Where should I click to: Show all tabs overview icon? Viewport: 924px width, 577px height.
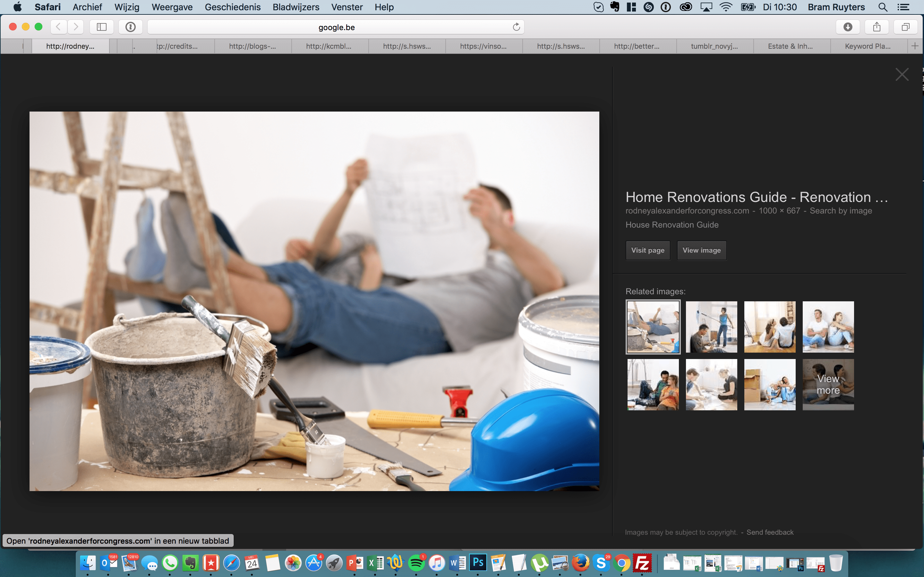point(905,27)
